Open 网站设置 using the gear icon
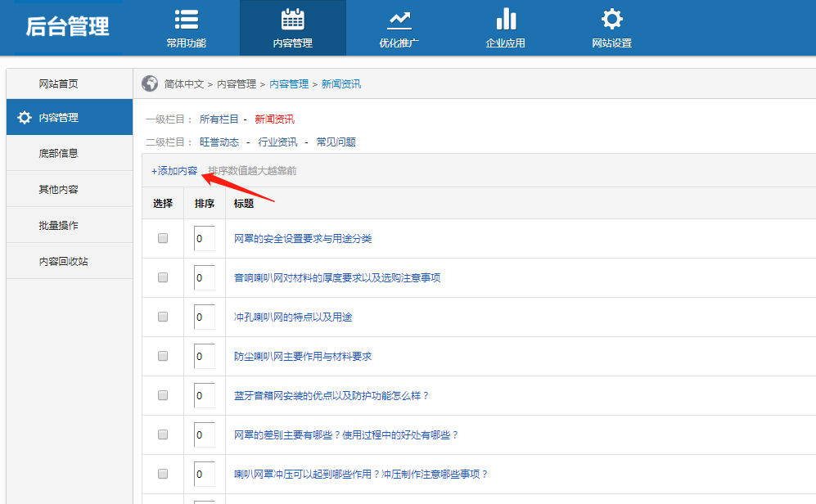The image size is (816, 504). 611,18
